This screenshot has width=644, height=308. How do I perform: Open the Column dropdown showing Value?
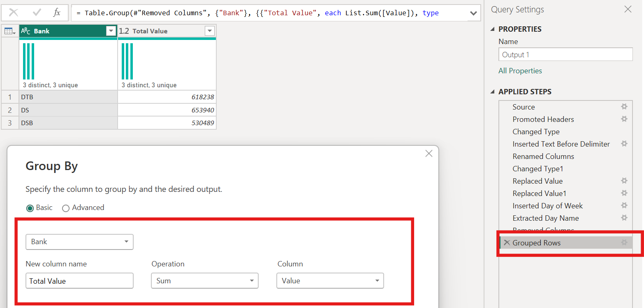(x=330, y=281)
